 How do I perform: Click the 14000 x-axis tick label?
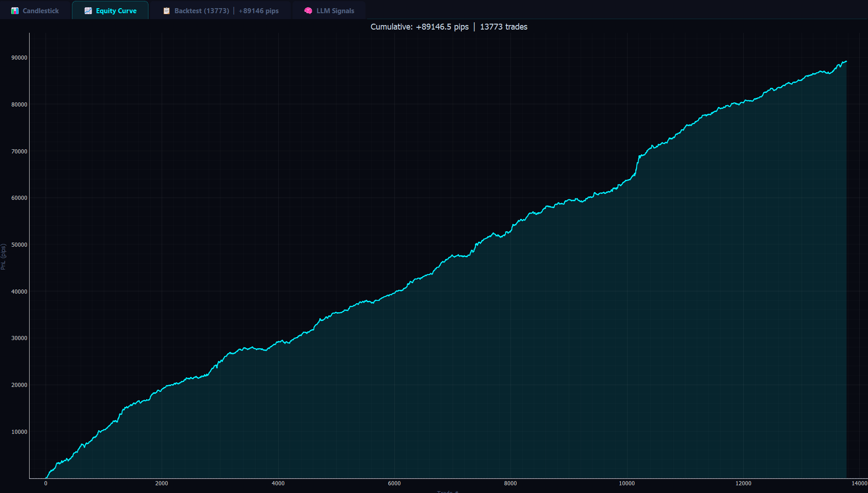pyautogui.click(x=859, y=483)
